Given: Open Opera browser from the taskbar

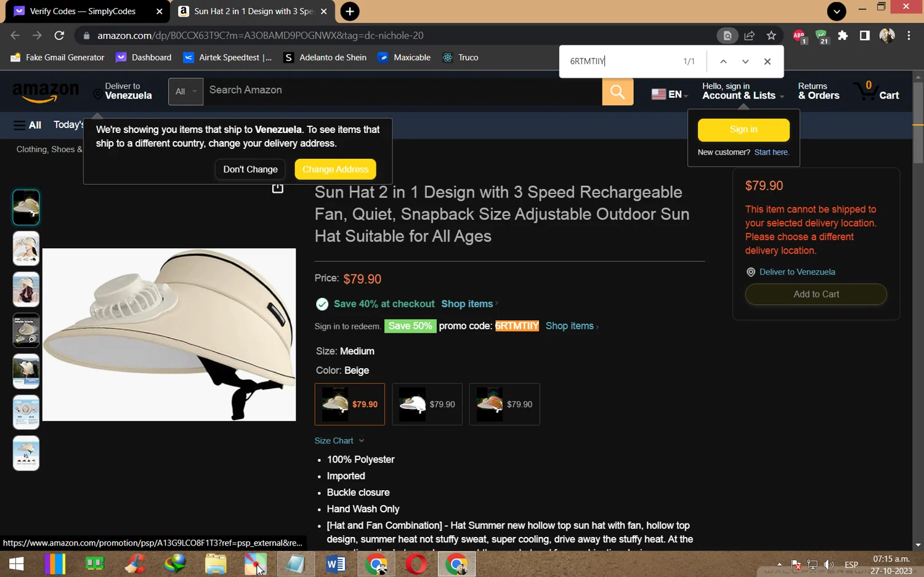Looking at the screenshot, I should [416, 564].
